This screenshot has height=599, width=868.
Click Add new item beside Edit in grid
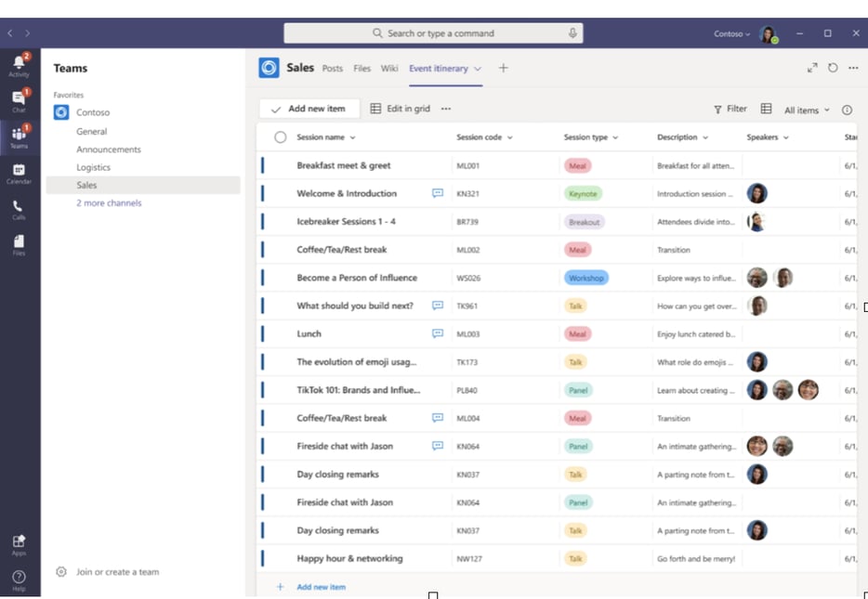click(309, 109)
